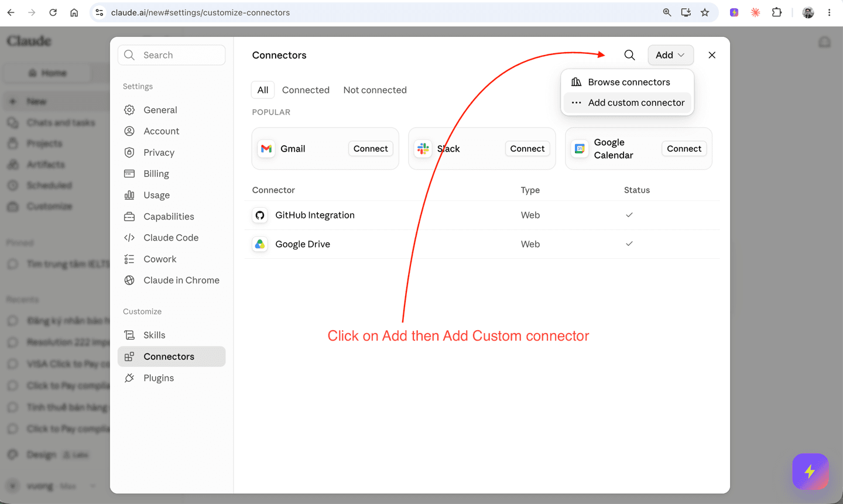Open Capabilities settings

click(x=172, y=217)
